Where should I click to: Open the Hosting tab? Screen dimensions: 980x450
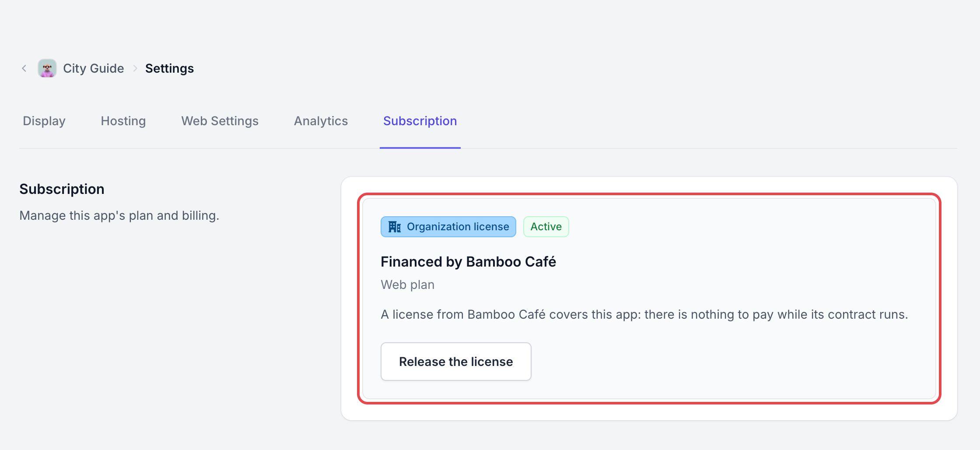click(123, 121)
